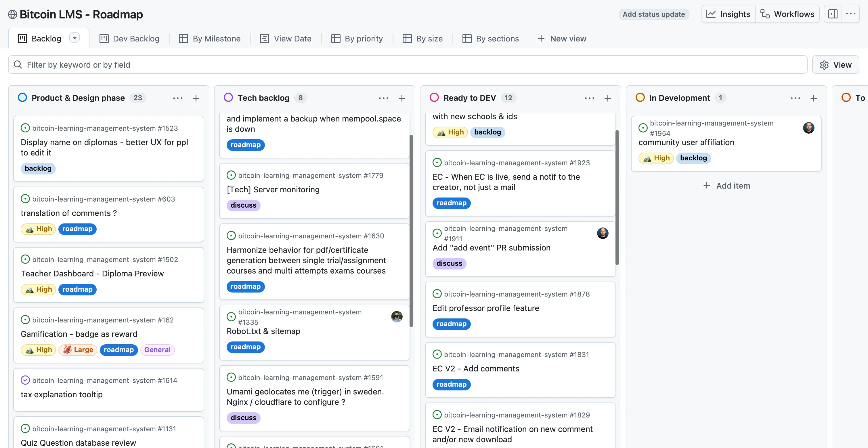Click backlog label on Display name card
The image size is (868, 448).
38,168
